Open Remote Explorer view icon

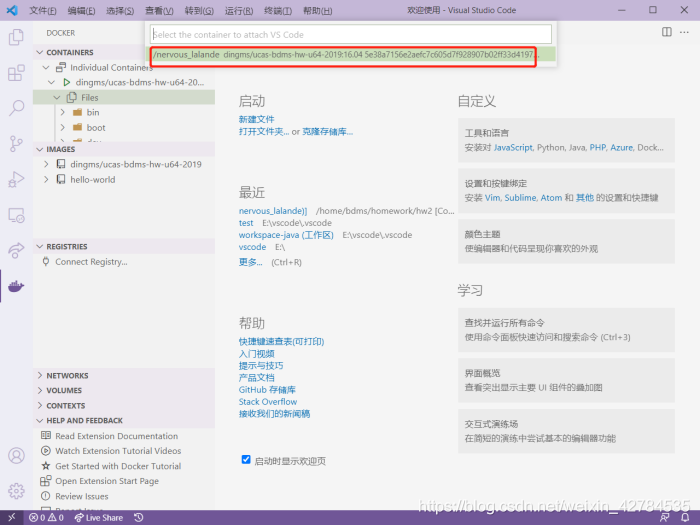pyautogui.click(x=16, y=215)
